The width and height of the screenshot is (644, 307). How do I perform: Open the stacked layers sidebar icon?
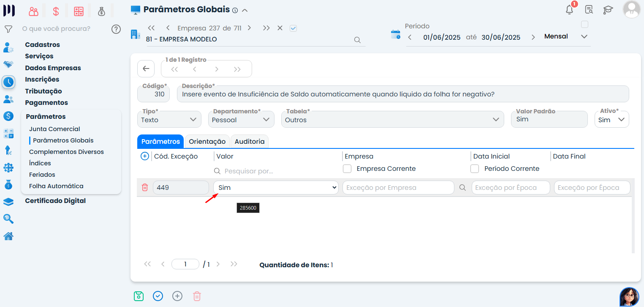8,202
